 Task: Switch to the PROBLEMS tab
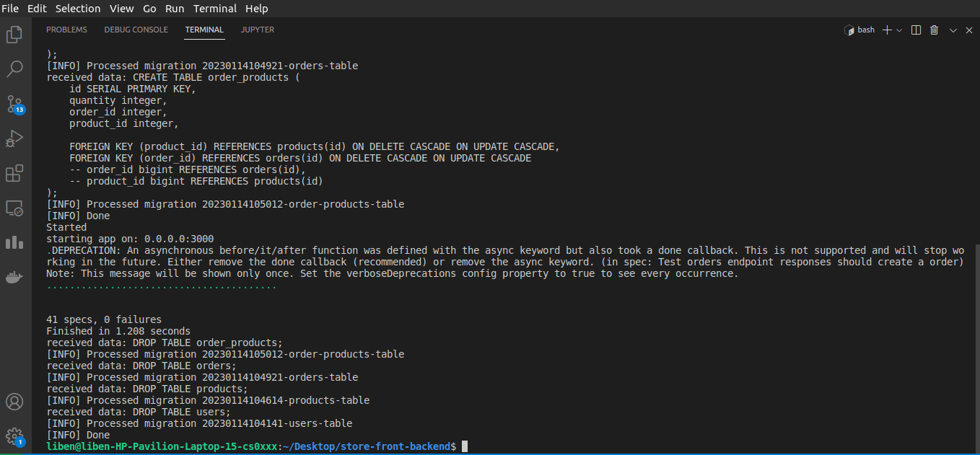[66, 30]
